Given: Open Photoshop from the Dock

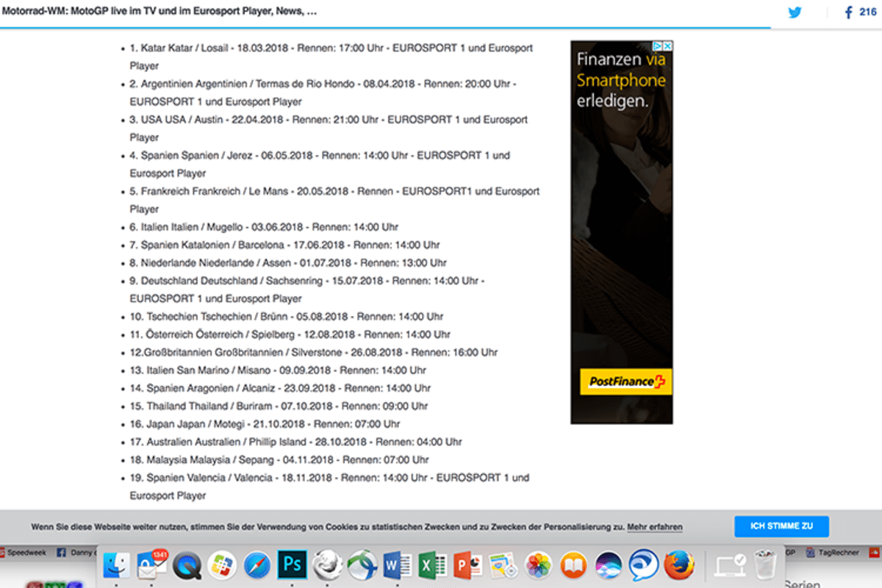Looking at the screenshot, I should click(x=293, y=565).
